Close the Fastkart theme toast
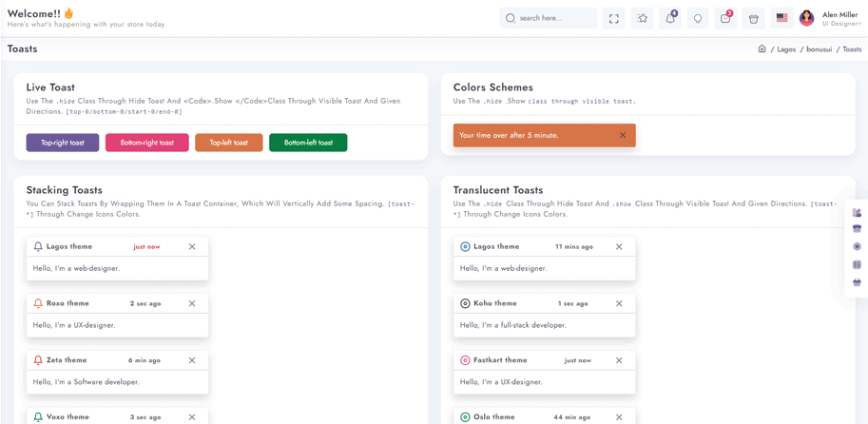This screenshot has width=868, height=424. pyautogui.click(x=620, y=360)
